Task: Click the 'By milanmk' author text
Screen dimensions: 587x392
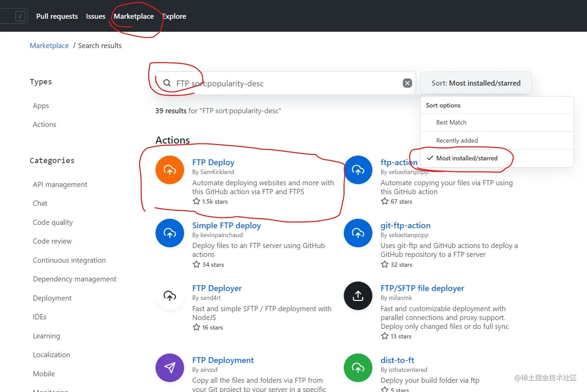Action: pyautogui.click(x=396, y=298)
